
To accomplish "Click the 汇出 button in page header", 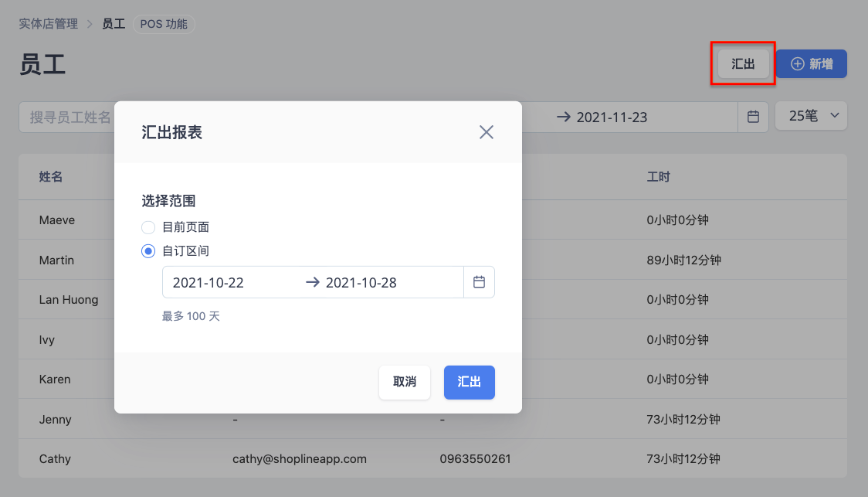I will [743, 63].
